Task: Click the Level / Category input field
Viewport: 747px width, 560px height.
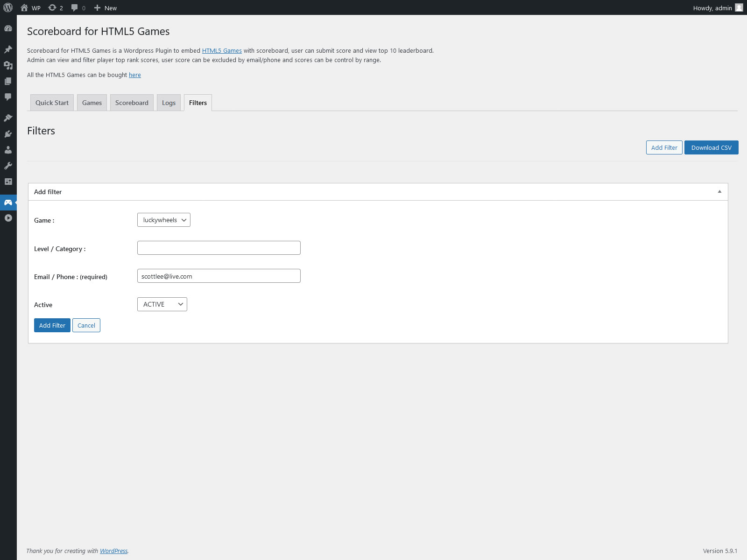Action: (x=218, y=248)
